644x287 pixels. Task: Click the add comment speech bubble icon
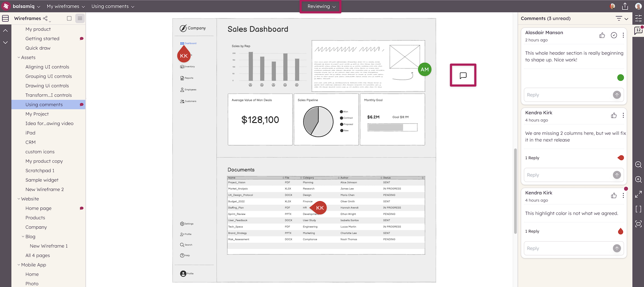pyautogui.click(x=463, y=76)
